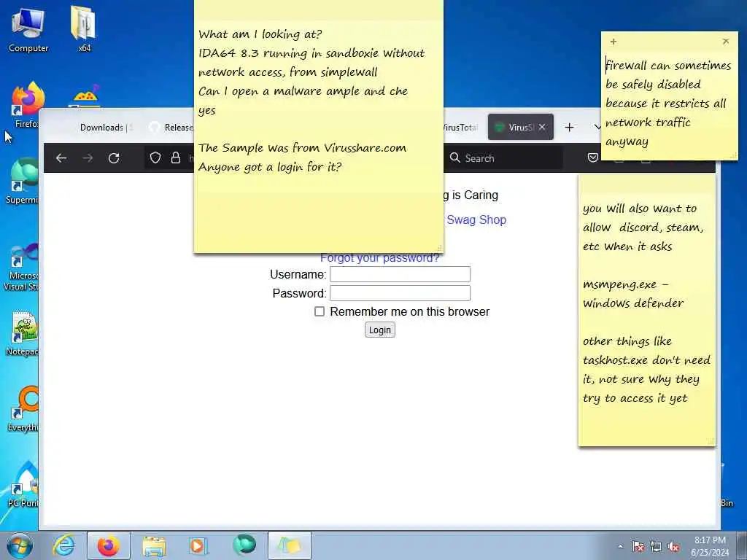This screenshot has width=747, height=560.
Task: Open the Windows Start menu
Action: pyautogui.click(x=19, y=545)
